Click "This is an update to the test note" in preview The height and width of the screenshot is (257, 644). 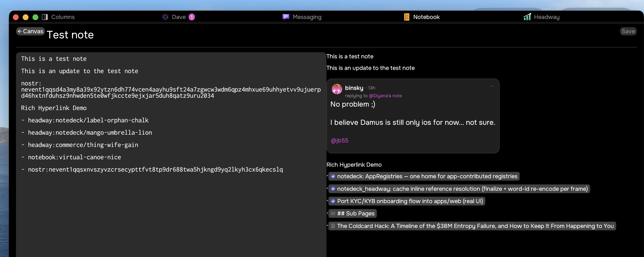370,68
